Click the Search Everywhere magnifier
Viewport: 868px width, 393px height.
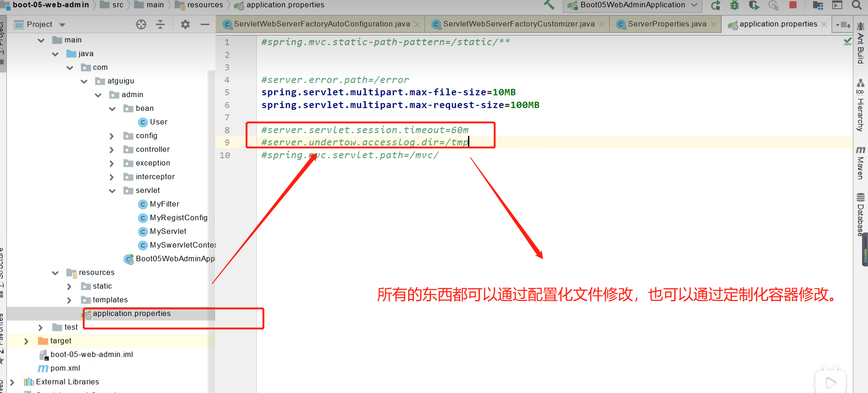tap(857, 5)
